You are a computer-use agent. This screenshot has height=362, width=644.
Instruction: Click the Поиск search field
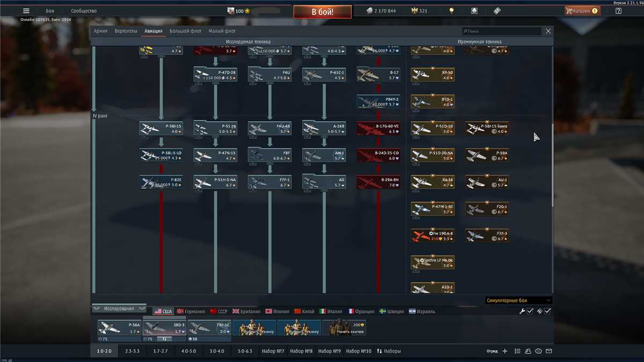click(x=501, y=31)
